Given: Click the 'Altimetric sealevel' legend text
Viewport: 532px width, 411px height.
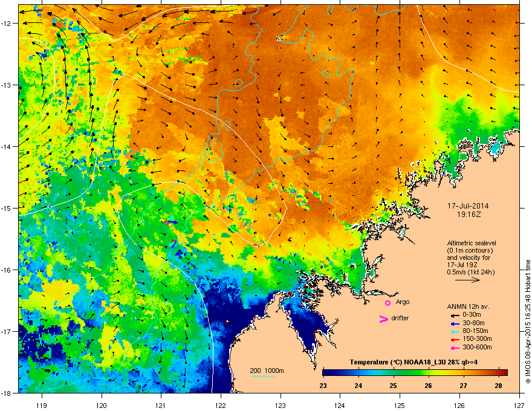Looking at the screenshot, I should coord(472,243).
